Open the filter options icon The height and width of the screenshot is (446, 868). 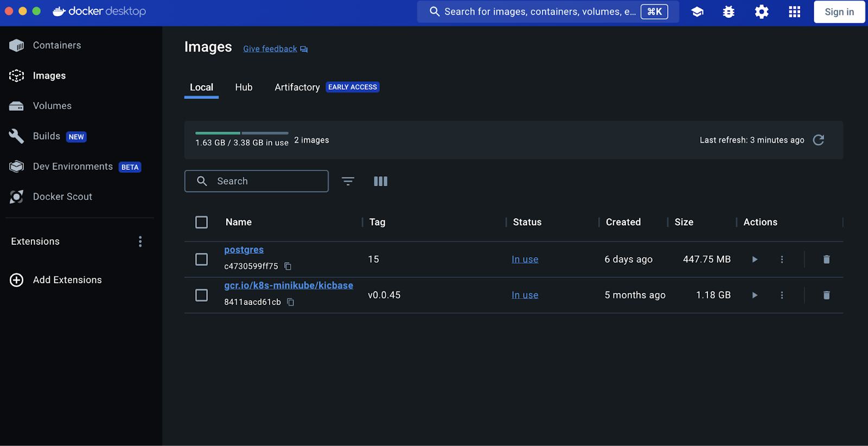[348, 181]
